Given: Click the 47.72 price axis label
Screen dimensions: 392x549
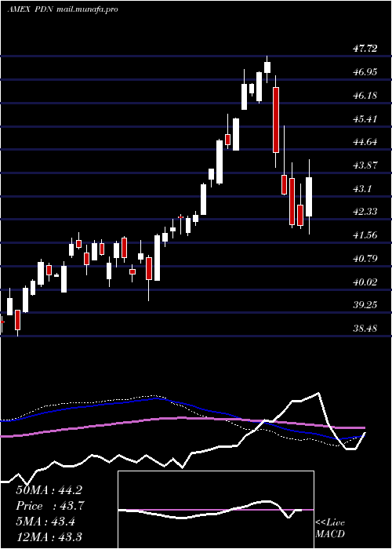Looking at the screenshot, I should pos(365,49).
